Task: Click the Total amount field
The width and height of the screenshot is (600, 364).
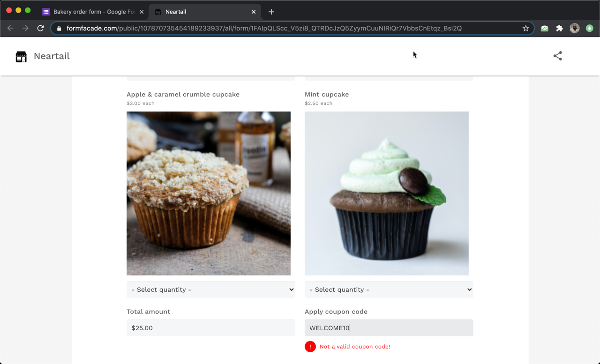Action: pyautogui.click(x=210, y=328)
